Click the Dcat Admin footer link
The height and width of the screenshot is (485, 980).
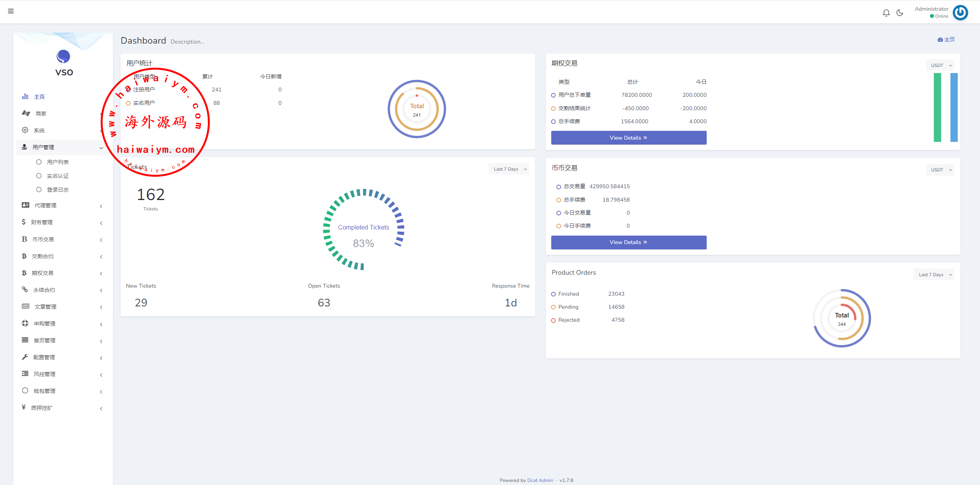point(540,480)
